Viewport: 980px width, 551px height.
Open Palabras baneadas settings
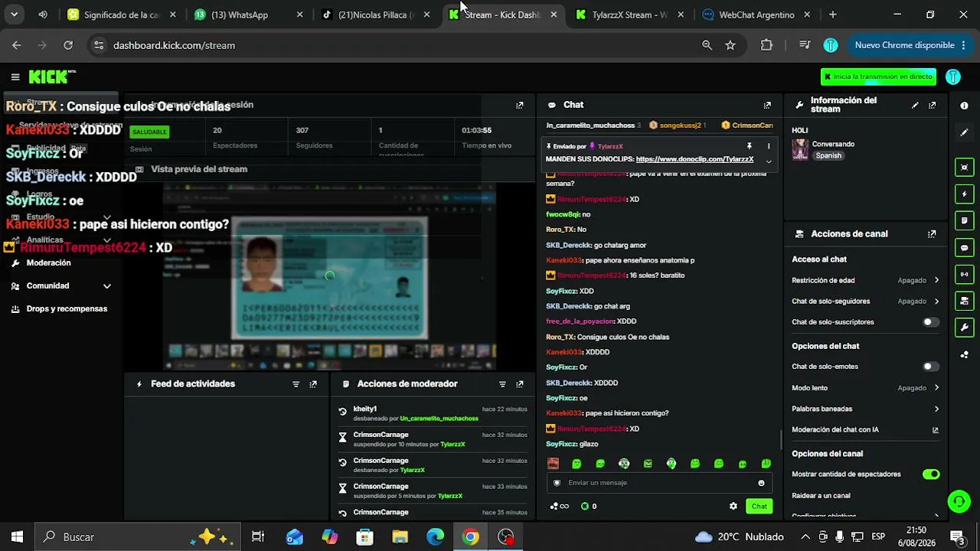(x=865, y=409)
